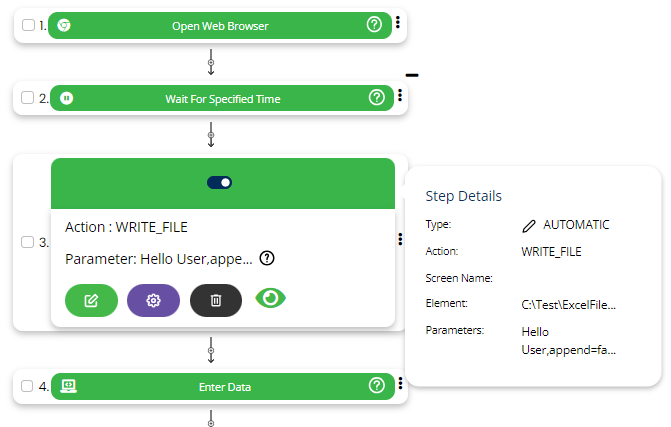Click the help icon on Open Web Browser step
The height and width of the screenshot is (427, 671).
(x=377, y=25)
